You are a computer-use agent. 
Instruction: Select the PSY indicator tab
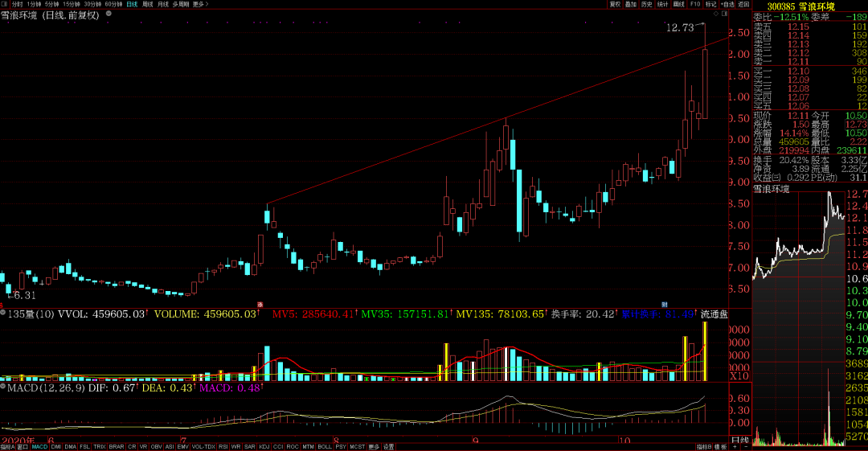tap(341, 446)
